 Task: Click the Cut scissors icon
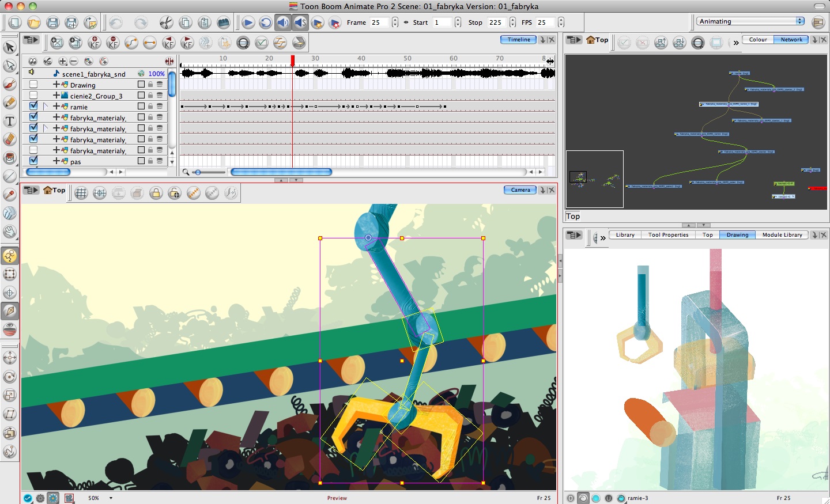pyautogui.click(x=166, y=22)
